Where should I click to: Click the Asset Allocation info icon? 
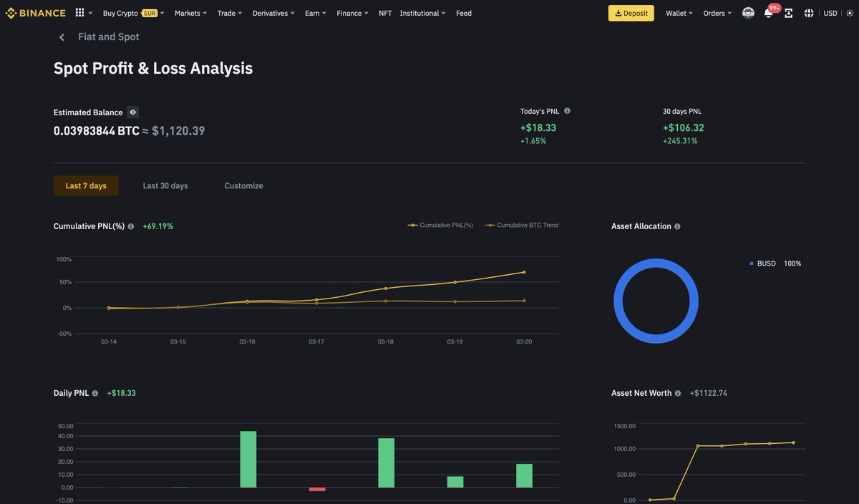coord(677,226)
